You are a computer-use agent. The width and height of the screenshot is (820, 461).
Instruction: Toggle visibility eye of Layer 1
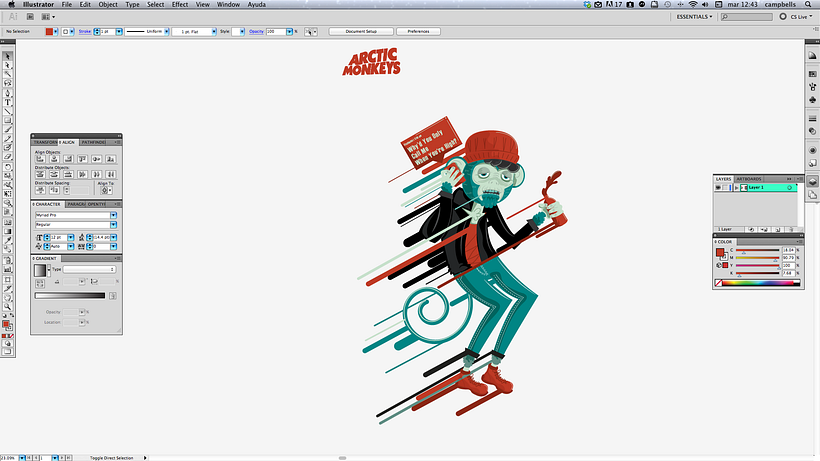tap(718, 188)
